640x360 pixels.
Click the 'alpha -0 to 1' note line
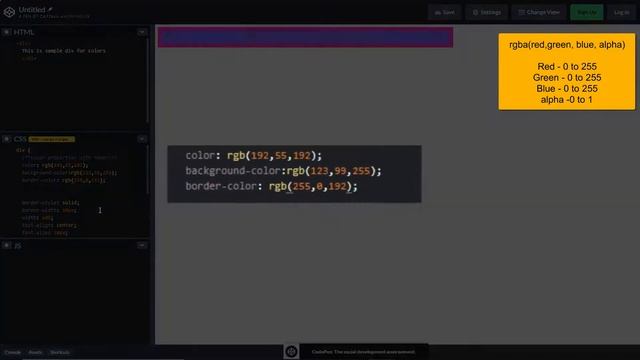567,100
